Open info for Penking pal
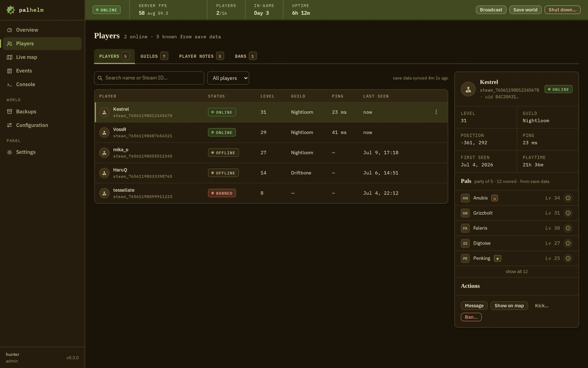The width and height of the screenshot is (588, 368). [568, 259]
